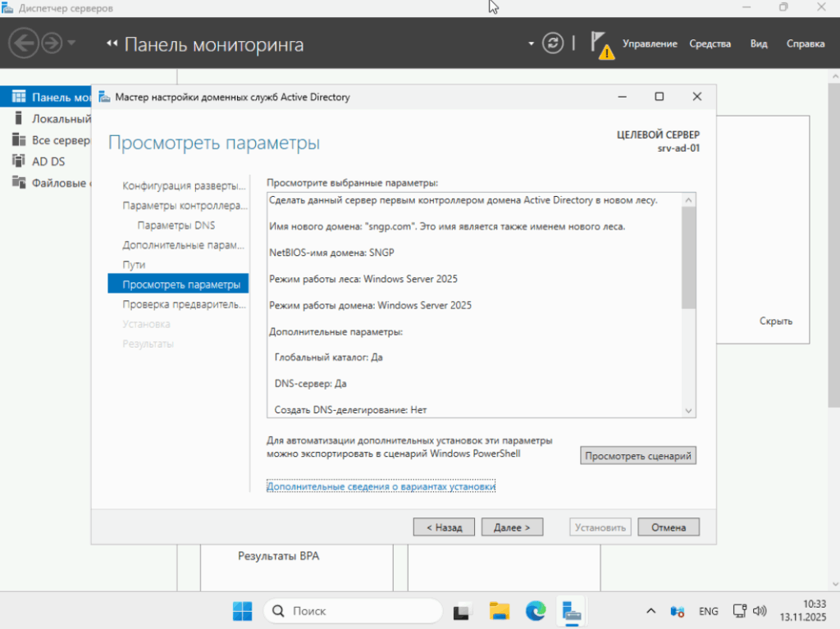Open File Explorer from the taskbar
840x629 pixels.
(x=499, y=611)
